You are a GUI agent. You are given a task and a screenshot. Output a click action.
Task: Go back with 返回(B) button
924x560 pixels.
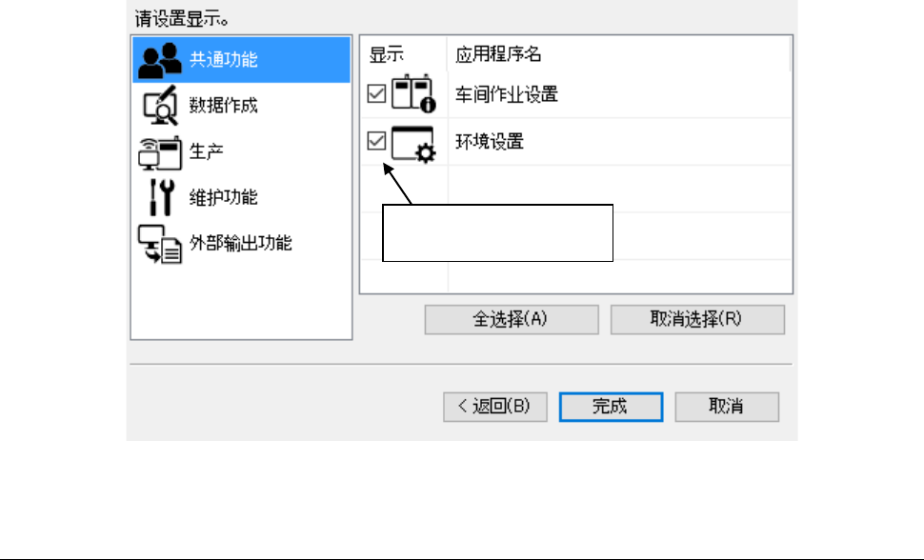(x=495, y=407)
